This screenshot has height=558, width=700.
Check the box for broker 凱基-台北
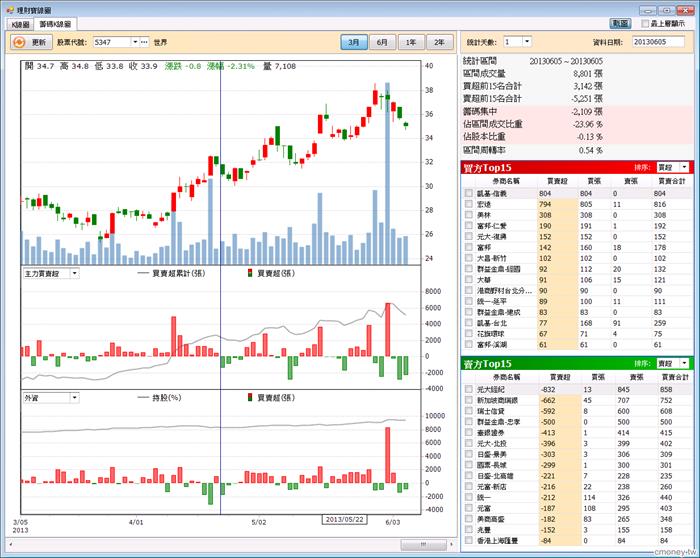[x=468, y=323]
